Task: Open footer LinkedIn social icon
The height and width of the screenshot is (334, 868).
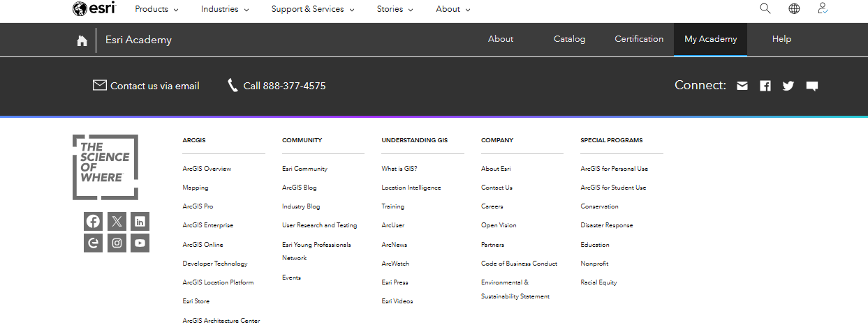Action: coord(140,222)
